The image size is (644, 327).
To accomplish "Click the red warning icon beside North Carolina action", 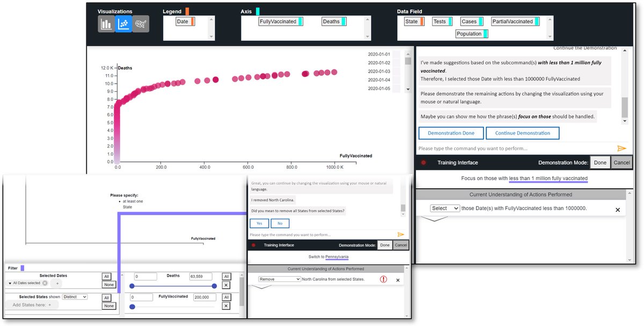I will coord(383,279).
